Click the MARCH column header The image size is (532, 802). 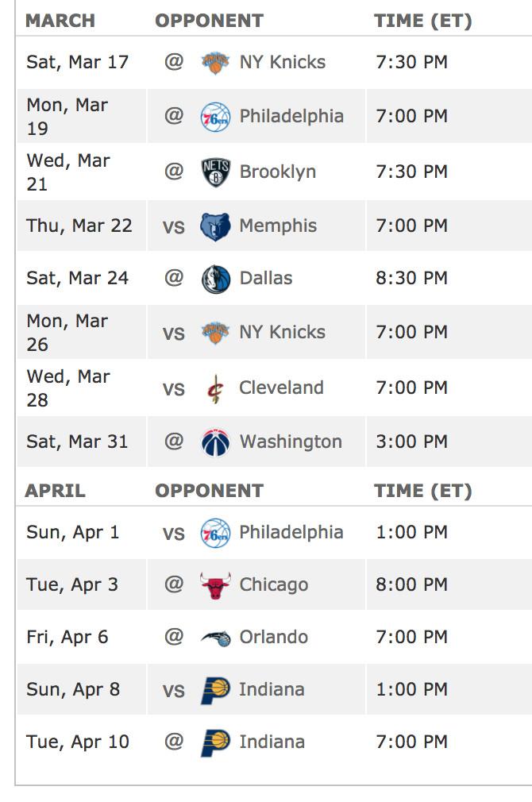coord(60,21)
